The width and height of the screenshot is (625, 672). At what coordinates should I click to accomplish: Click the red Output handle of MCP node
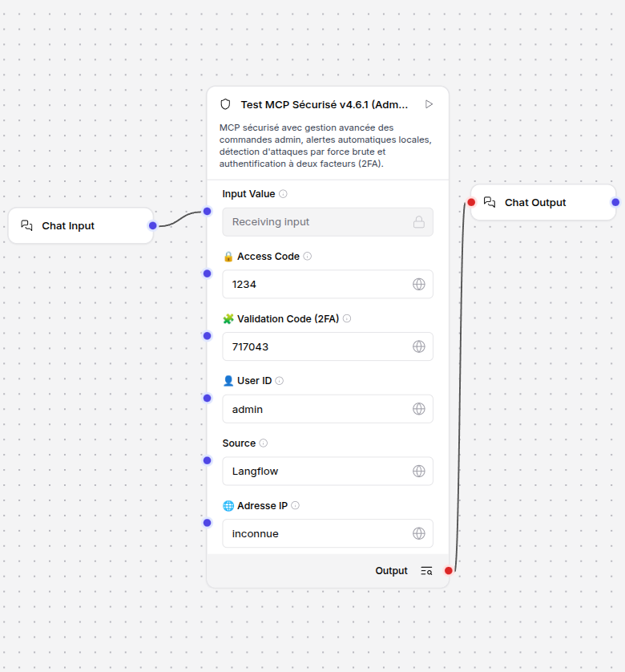(x=449, y=571)
